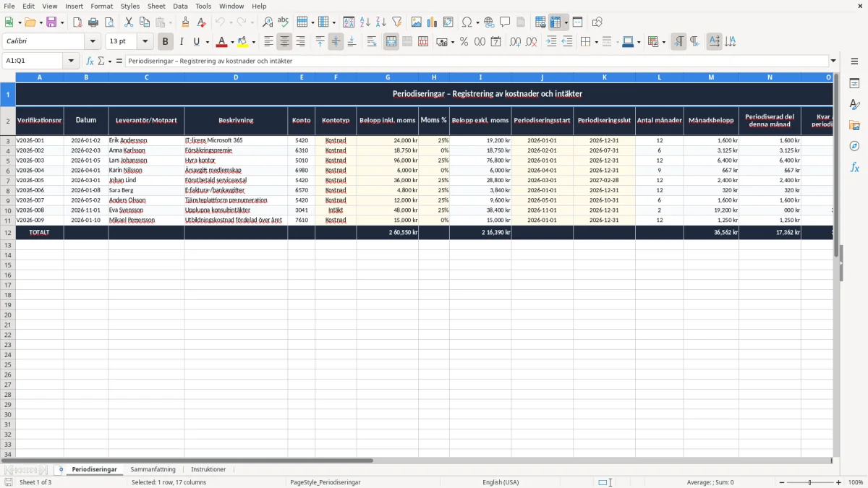Open the Function Wizard in formula bar
Image resolution: width=868 pixels, height=488 pixels.
(90, 61)
